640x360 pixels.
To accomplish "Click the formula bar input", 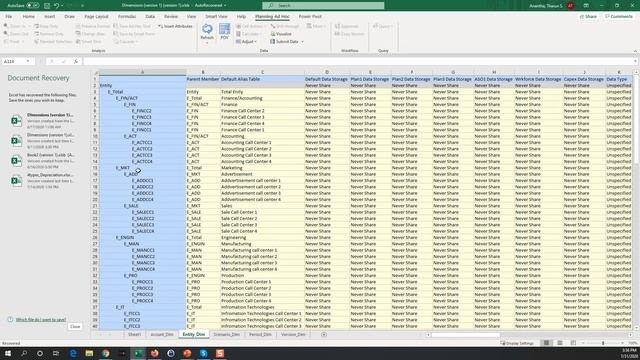I will click(x=359, y=61).
